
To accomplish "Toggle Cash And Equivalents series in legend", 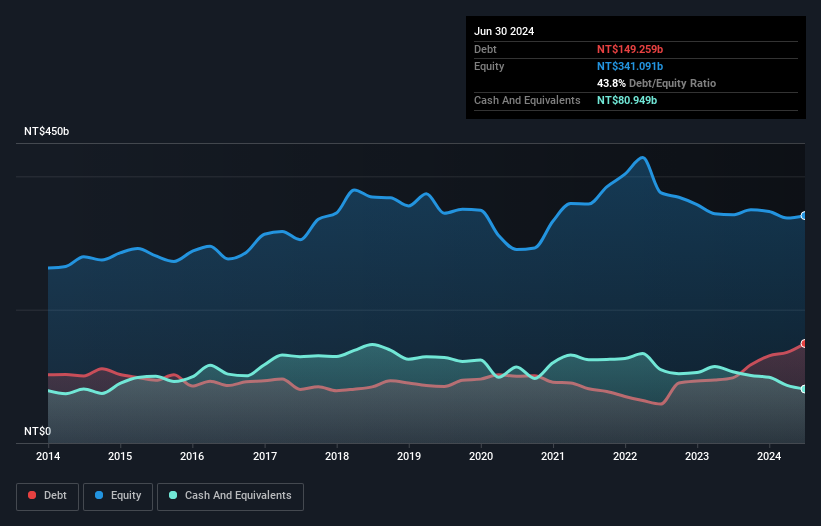I will tap(230, 496).
